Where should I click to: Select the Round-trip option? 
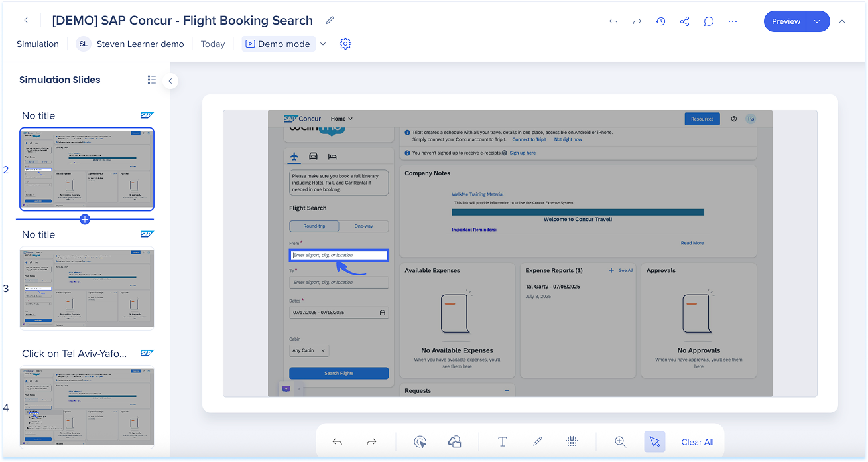pos(314,226)
